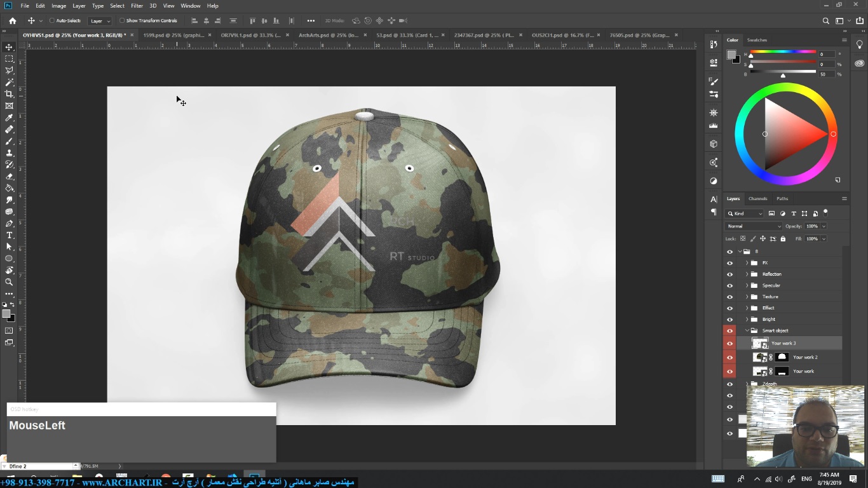This screenshot has width=868, height=488.
Task: Expand the Effect layer group
Action: tap(747, 308)
